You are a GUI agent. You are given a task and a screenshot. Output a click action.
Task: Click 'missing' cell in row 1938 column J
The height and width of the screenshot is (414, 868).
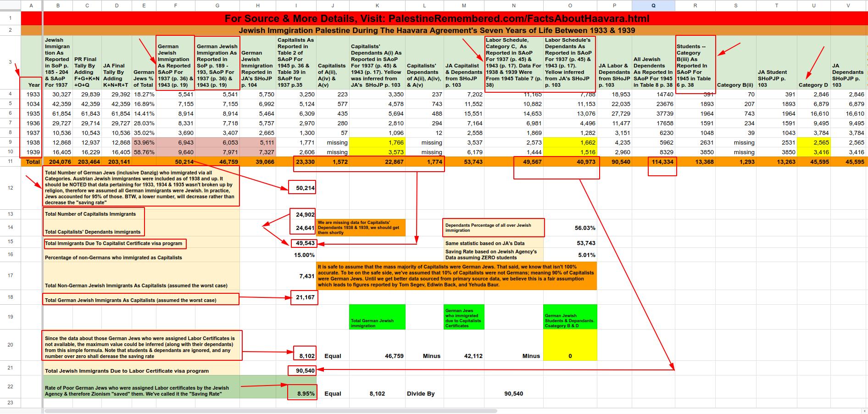click(333, 142)
